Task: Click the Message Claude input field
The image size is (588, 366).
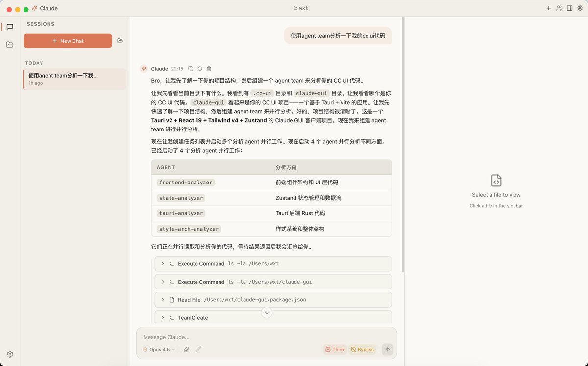Action: click(x=267, y=337)
